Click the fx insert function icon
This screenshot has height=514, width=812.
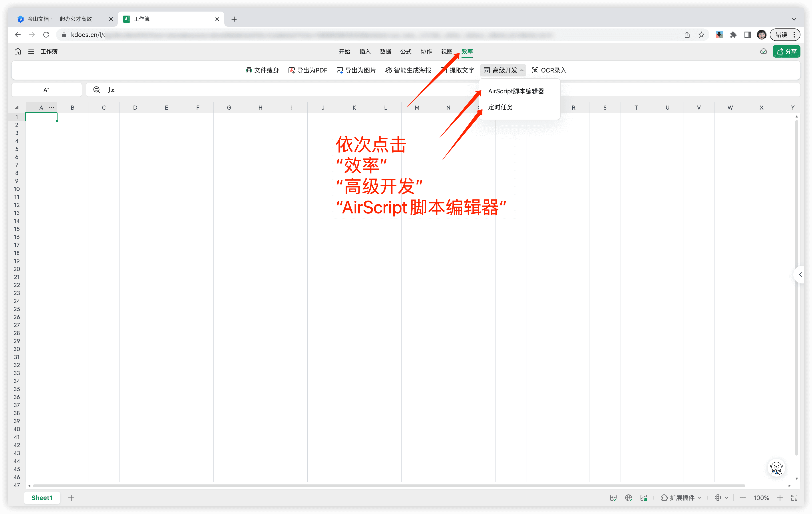pyautogui.click(x=111, y=90)
